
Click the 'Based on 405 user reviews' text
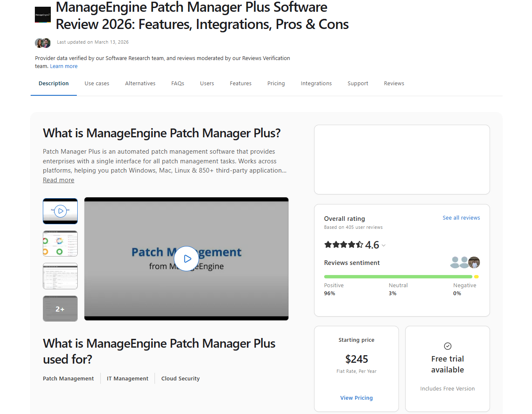pos(354,228)
